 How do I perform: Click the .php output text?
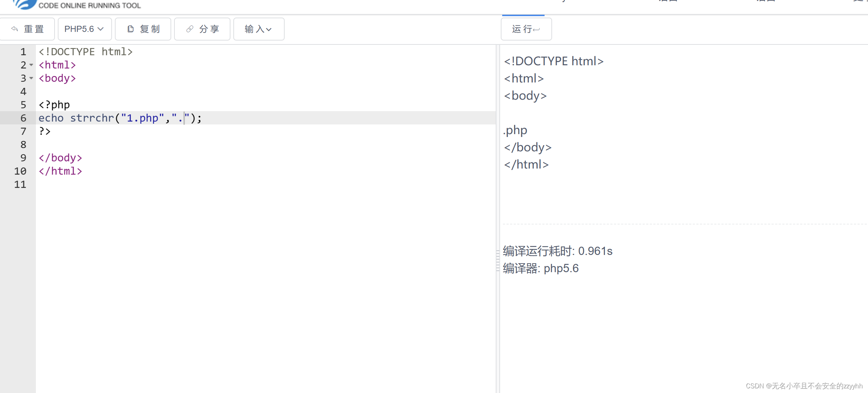[515, 130]
